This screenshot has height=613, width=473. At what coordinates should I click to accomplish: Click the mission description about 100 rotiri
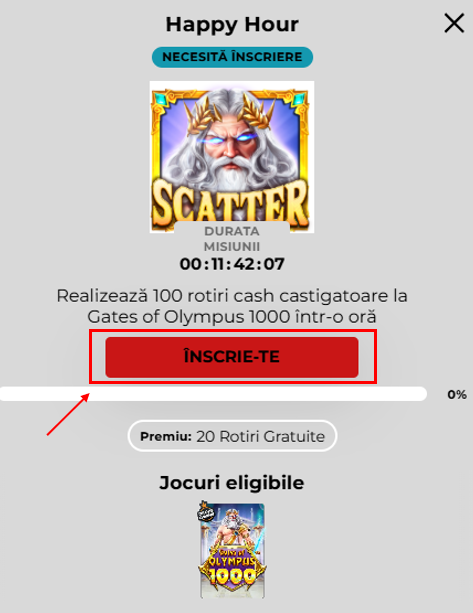click(232, 306)
